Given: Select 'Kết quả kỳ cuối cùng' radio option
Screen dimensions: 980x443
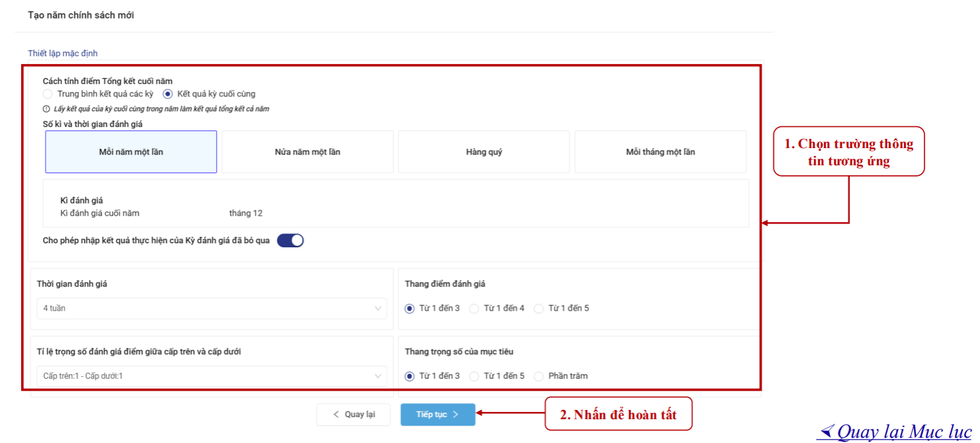Looking at the screenshot, I should coord(168,94).
